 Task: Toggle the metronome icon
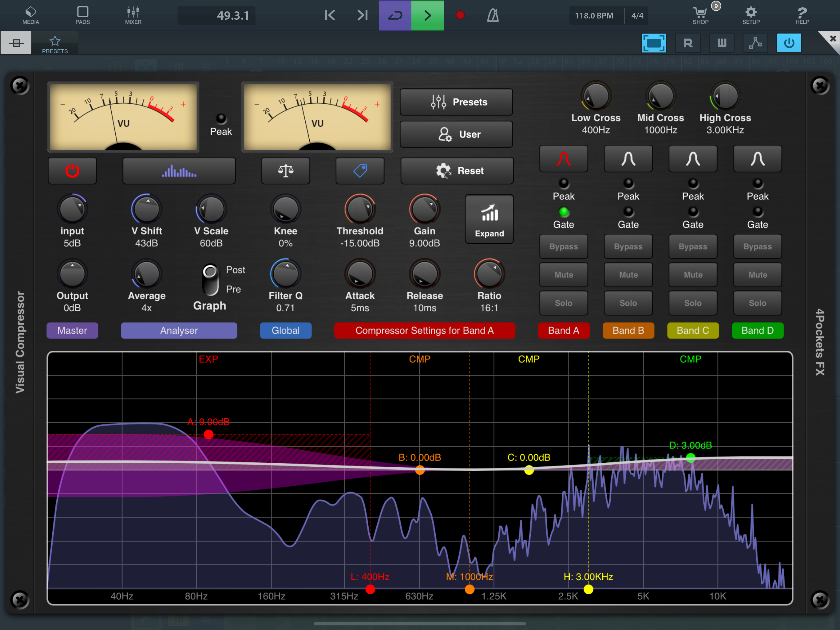493,15
